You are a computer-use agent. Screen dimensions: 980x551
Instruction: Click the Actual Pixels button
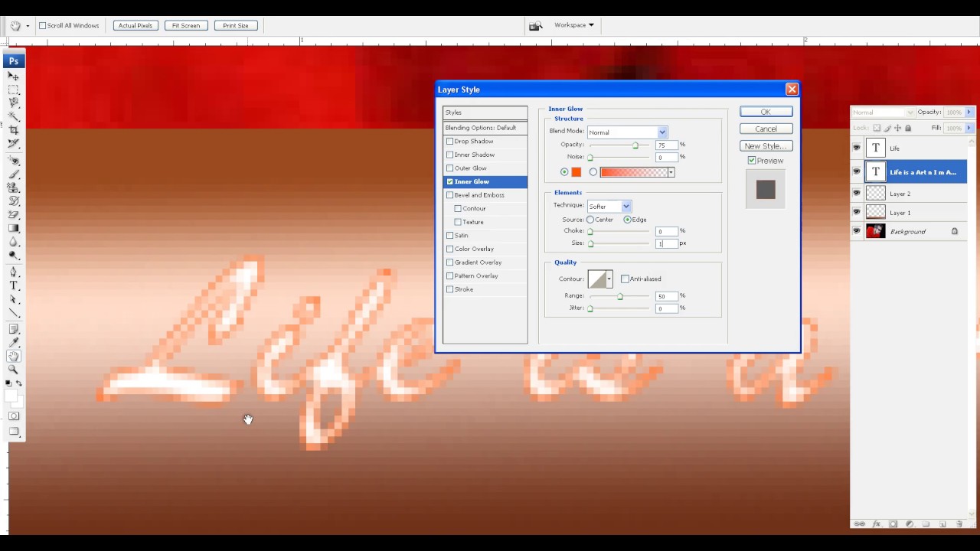coord(136,26)
